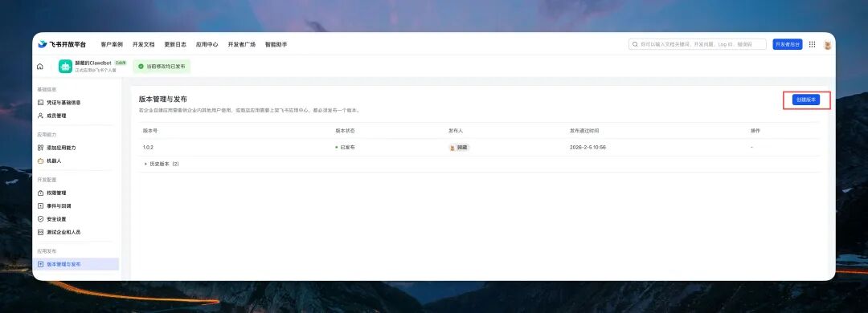Click the 已发布 status cell

pyautogui.click(x=345, y=148)
